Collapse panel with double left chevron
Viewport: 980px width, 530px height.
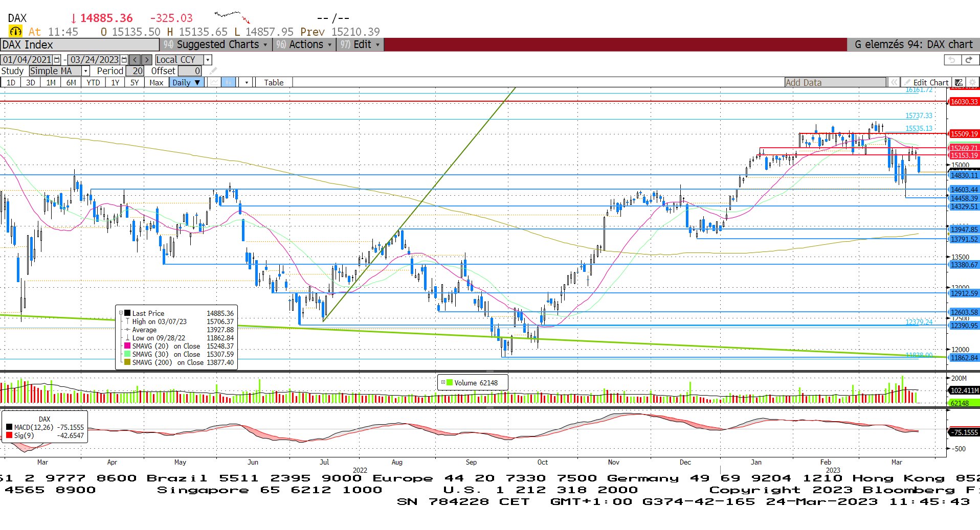tap(894, 82)
